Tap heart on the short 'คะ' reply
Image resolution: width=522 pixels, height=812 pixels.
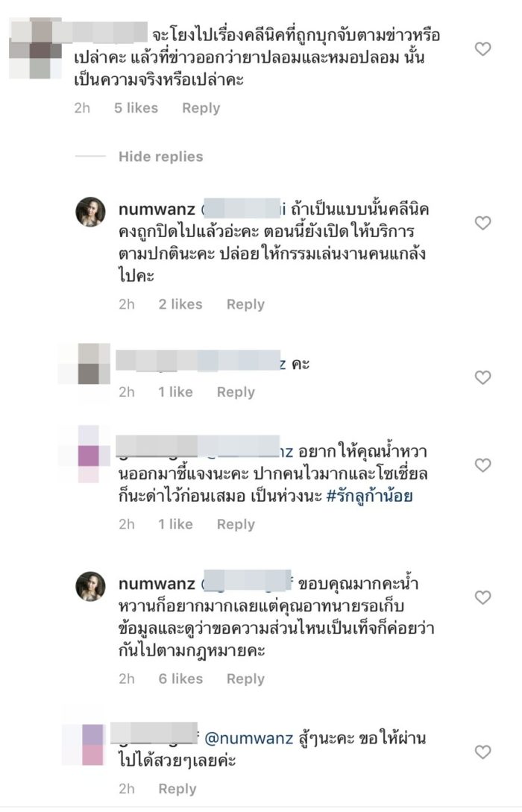click(x=482, y=377)
